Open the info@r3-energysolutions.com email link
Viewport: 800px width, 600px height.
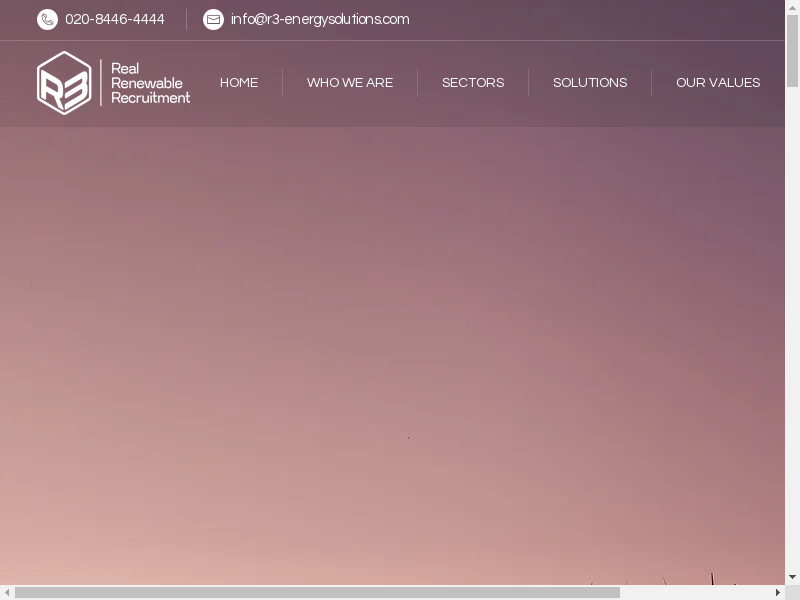coord(320,20)
